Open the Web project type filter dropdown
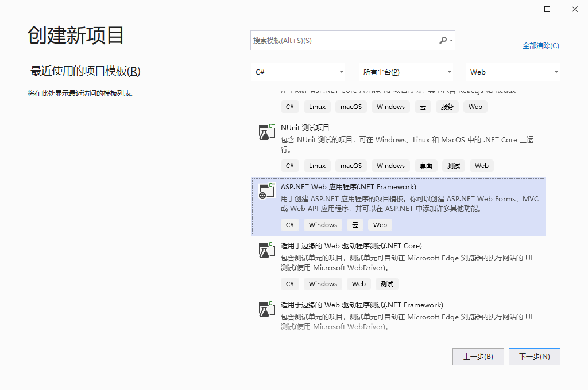Image resolution: width=588 pixels, height=390 pixels. click(x=513, y=72)
